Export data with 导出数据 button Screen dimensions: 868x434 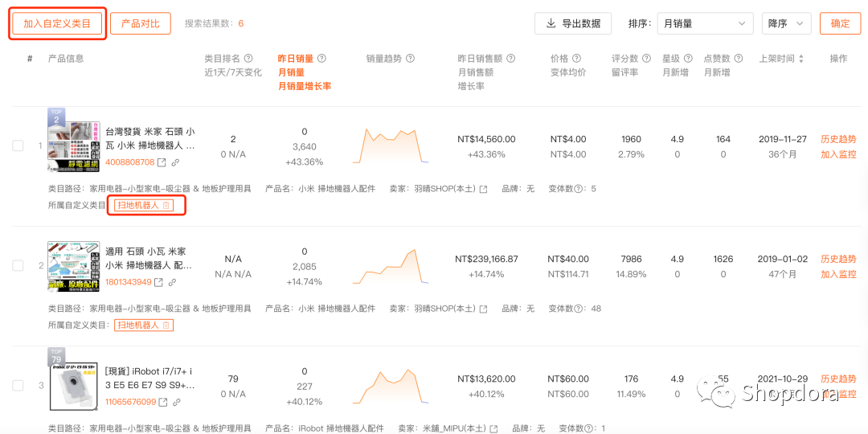pos(572,23)
